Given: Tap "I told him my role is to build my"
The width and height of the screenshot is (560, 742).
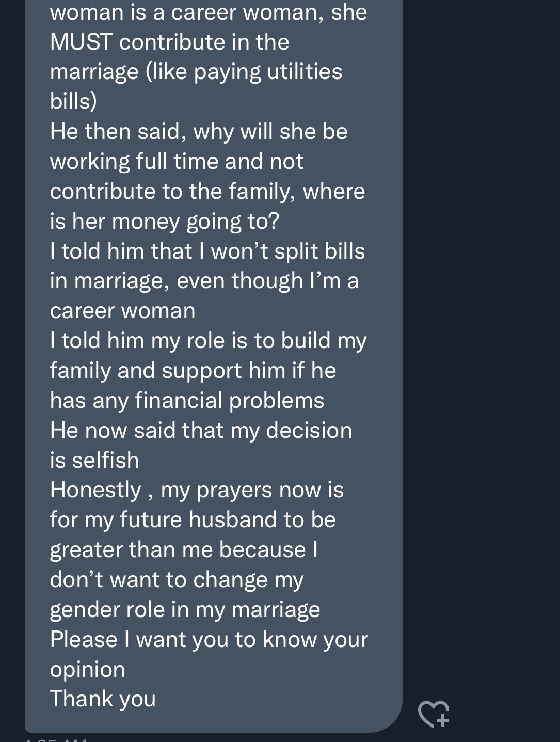Looking at the screenshot, I should [209, 341].
